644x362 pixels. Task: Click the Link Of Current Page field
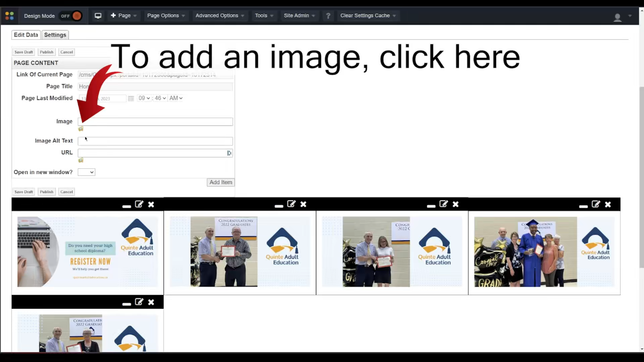(x=155, y=75)
